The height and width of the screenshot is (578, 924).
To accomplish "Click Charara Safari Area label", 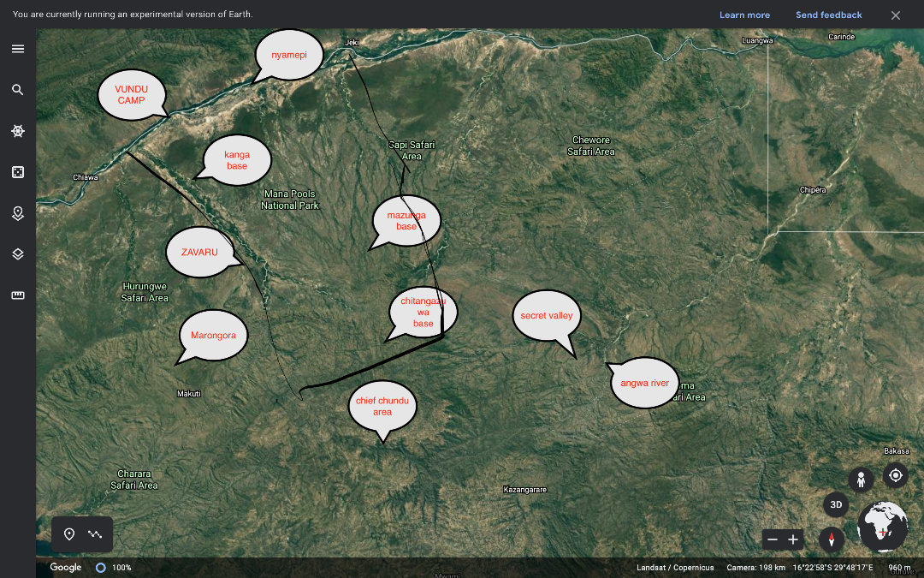I will pyautogui.click(x=134, y=480).
